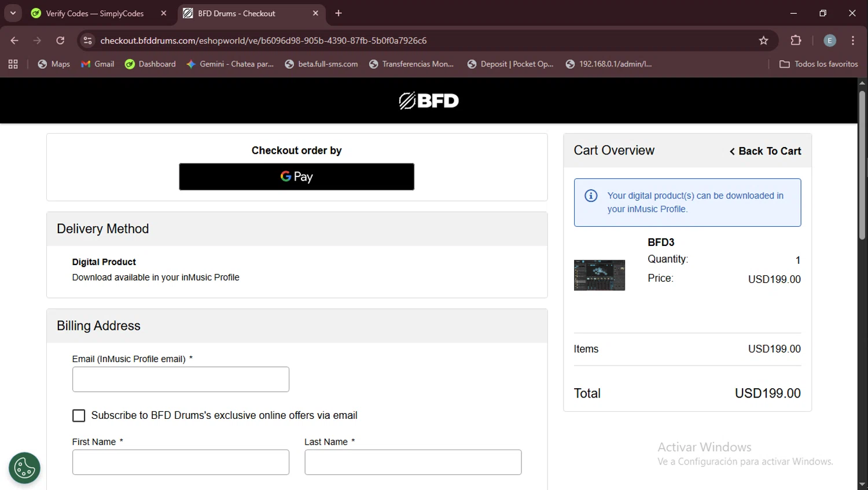
Task: Click the Total USD199.00 amount
Action: [x=768, y=393]
